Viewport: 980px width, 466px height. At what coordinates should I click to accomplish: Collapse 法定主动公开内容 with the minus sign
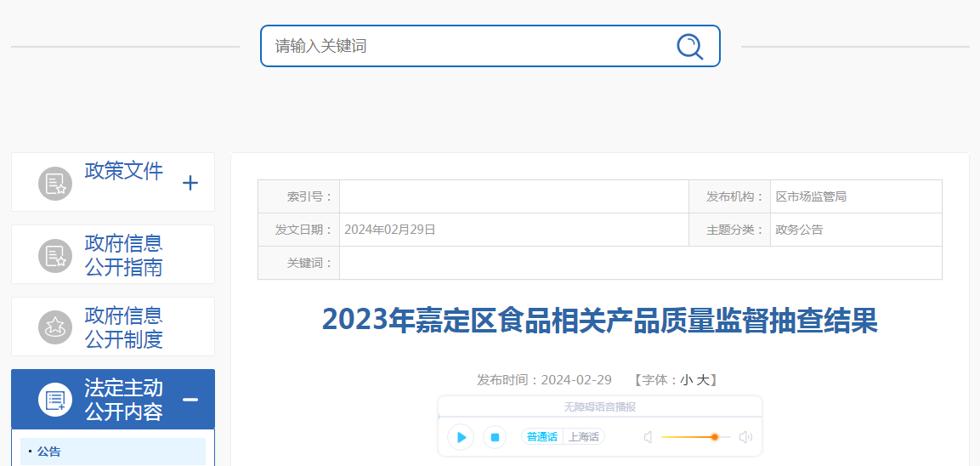pyautogui.click(x=190, y=399)
